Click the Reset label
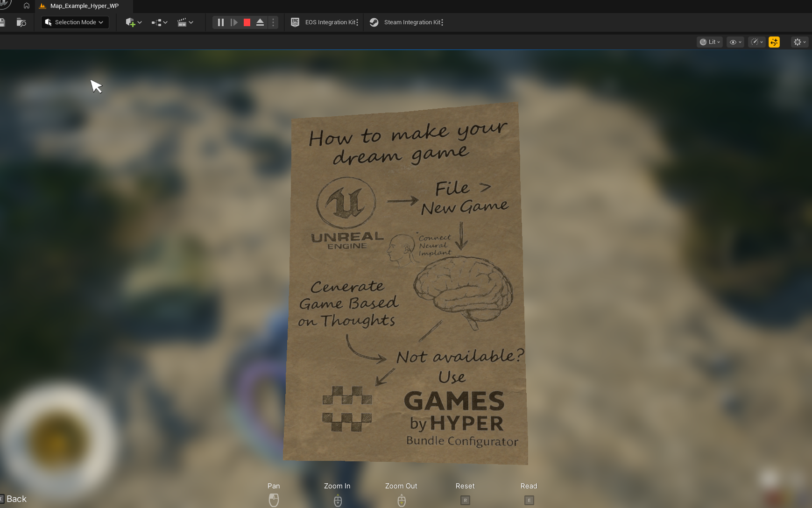 465,486
